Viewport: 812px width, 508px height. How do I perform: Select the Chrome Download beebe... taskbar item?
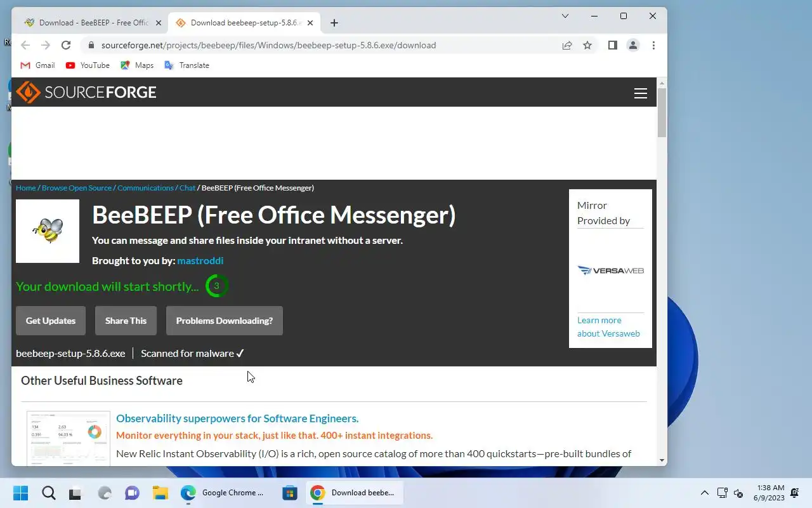pyautogui.click(x=354, y=493)
